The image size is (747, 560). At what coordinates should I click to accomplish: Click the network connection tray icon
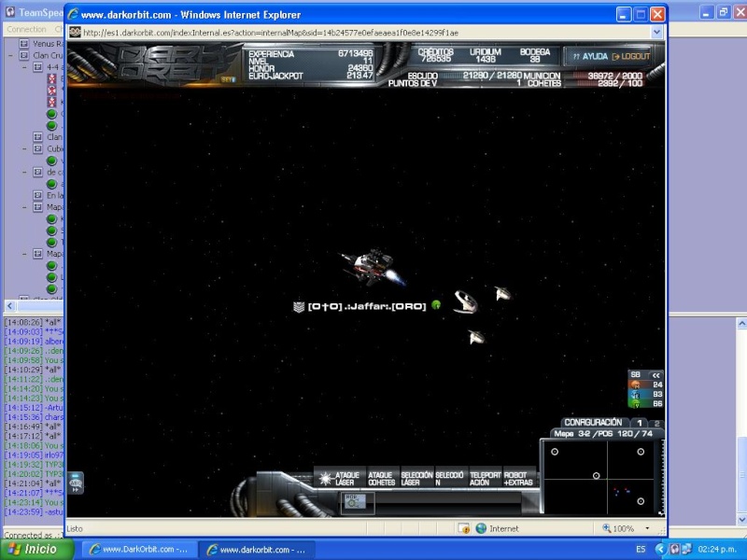[686, 550]
